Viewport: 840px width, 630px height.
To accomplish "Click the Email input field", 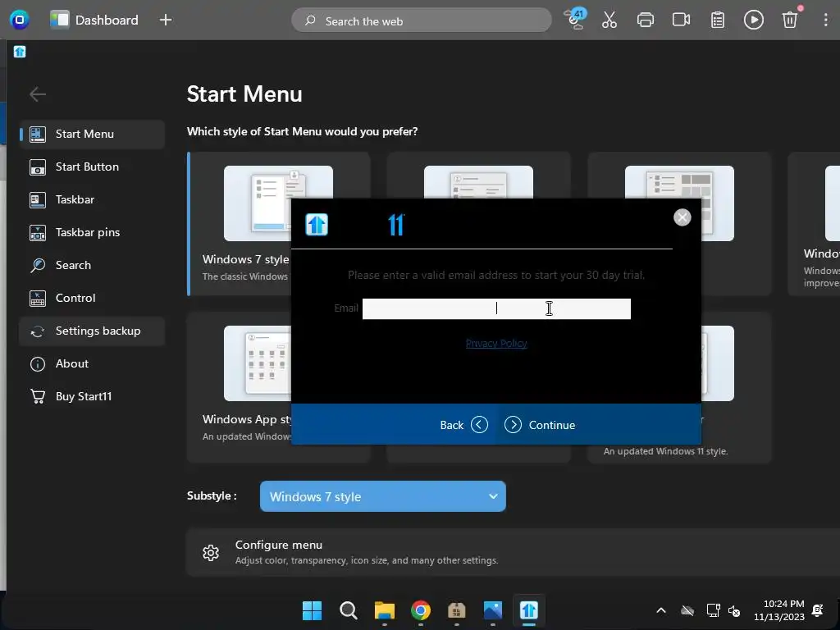I will click(496, 308).
